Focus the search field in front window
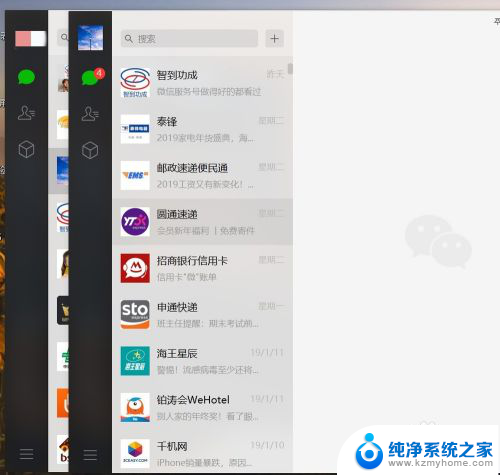500x475 pixels. (x=189, y=39)
